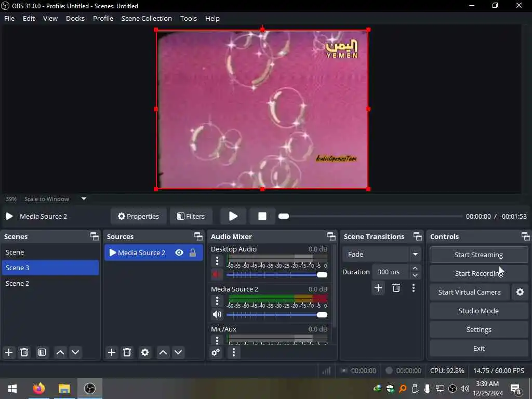
Task: Open Audio Mixer bottom three-dot menu
Action: 233,352
